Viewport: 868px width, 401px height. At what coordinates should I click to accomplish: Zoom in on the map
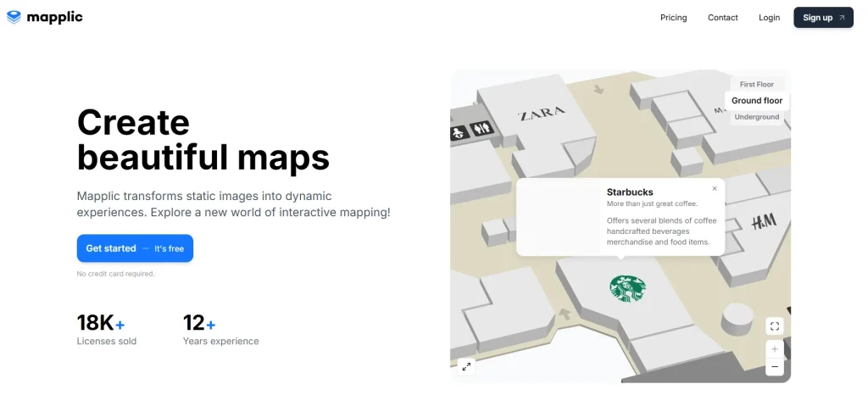pos(775,349)
